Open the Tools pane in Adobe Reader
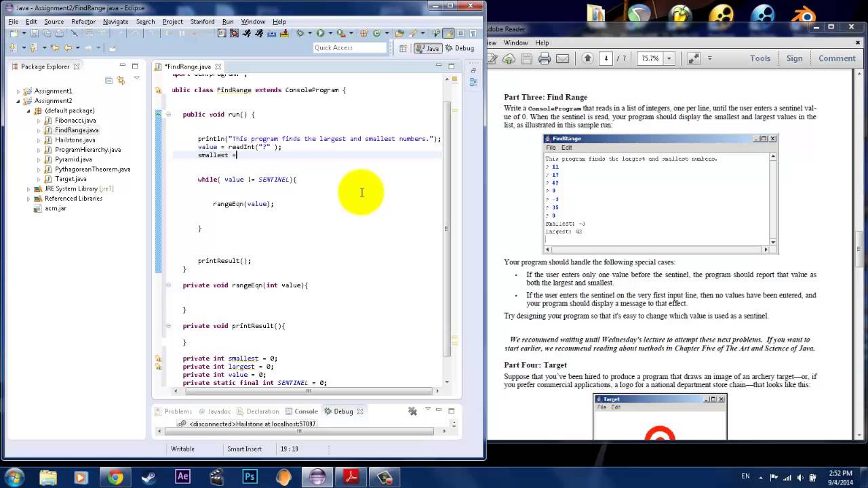 [x=760, y=58]
